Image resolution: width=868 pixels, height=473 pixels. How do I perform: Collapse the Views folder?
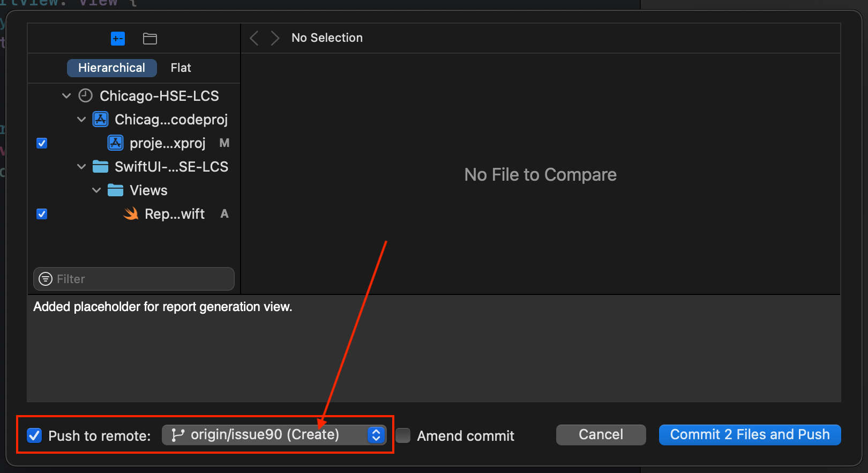96,190
